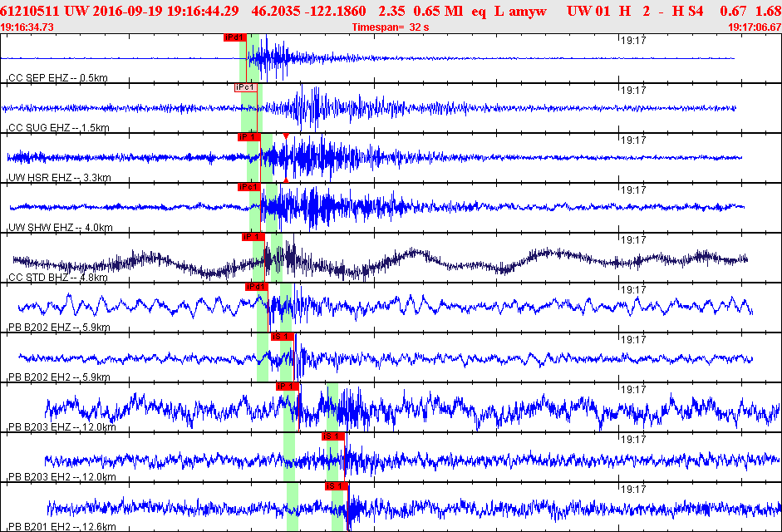Click window end time '19:17:06.67'
The height and width of the screenshot is (532, 782).
[x=755, y=27]
